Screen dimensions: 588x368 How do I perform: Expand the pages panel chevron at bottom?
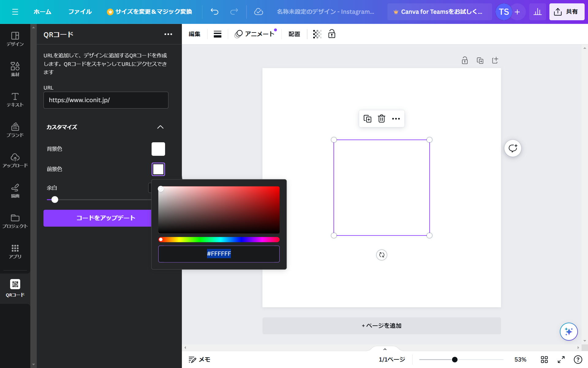pos(385,349)
